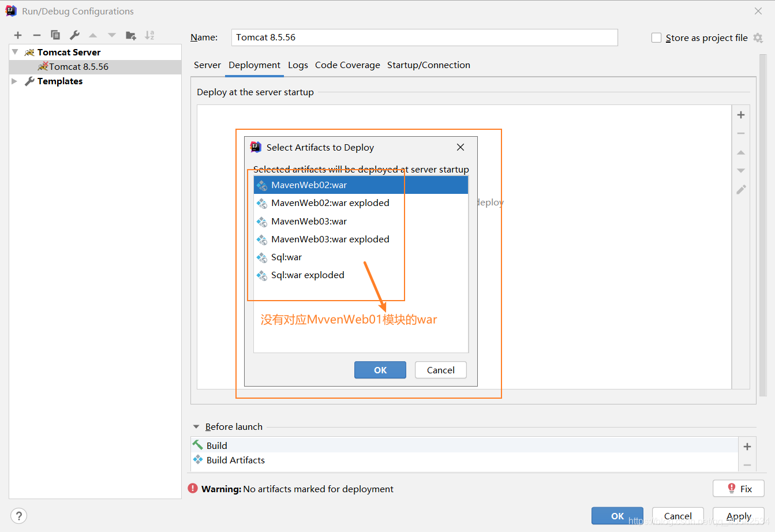Collapse Tomcat Server tree node
The image size is (775, 532).
click(x=15, y=52)
